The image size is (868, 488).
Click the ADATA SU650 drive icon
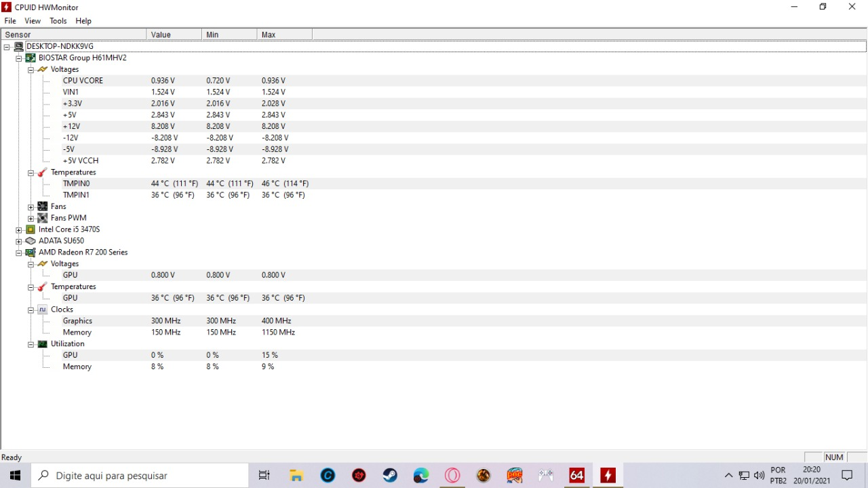pyautogui.click(x=31, y=241)
